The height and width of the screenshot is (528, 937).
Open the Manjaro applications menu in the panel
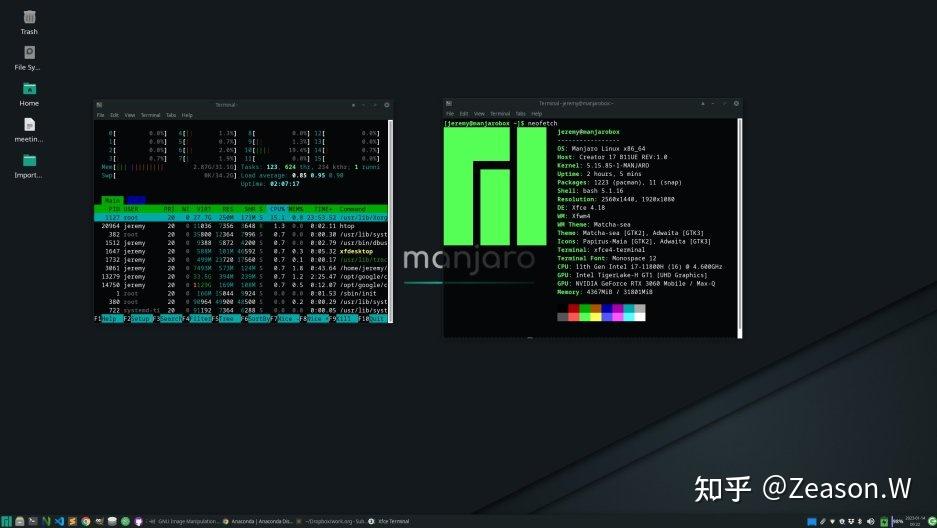click(x=6, y=521)
